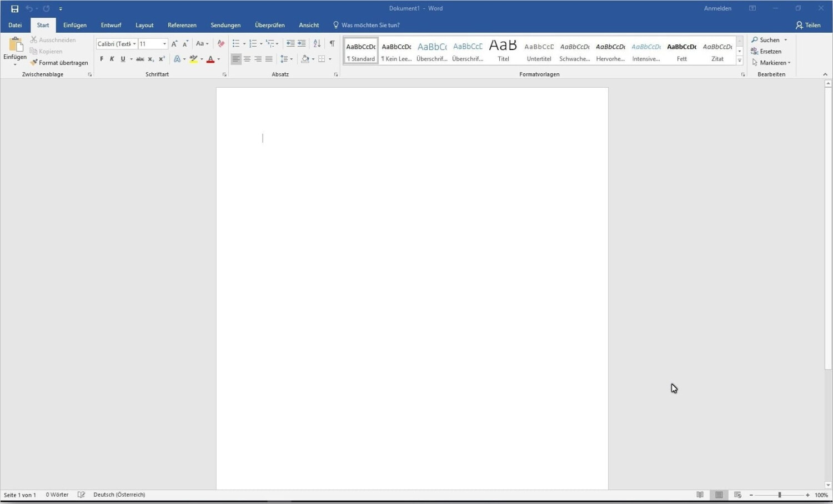This screenshot has height=504, width=833.
Task: Click the Format übertragen paintbrush icon
Action: (34, 63)
